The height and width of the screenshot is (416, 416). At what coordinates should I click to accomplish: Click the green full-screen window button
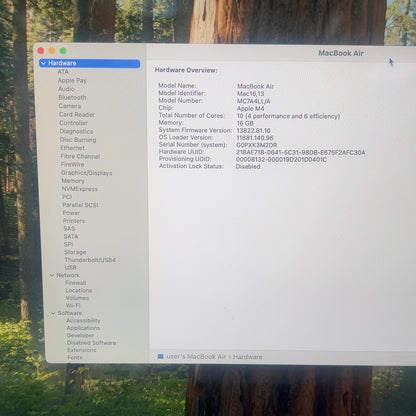click(x=63, y=51)
